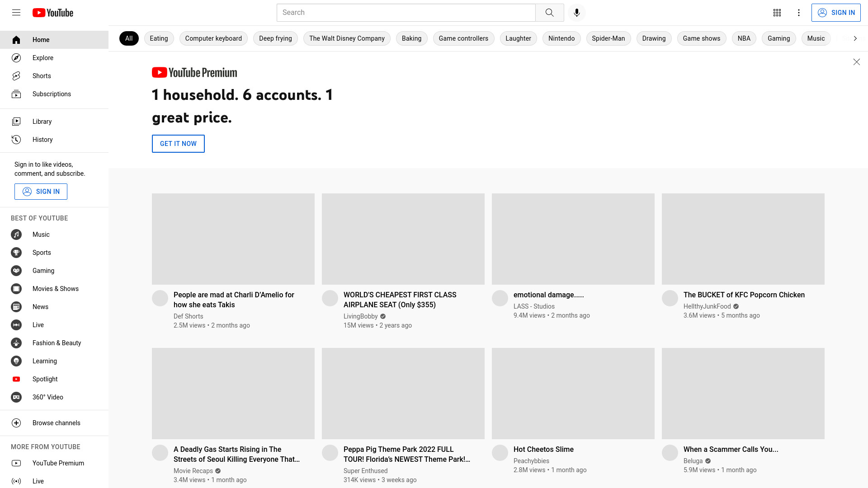
Task: Filter by Computer keyboard chip
Action: click(x=213, y=38)
